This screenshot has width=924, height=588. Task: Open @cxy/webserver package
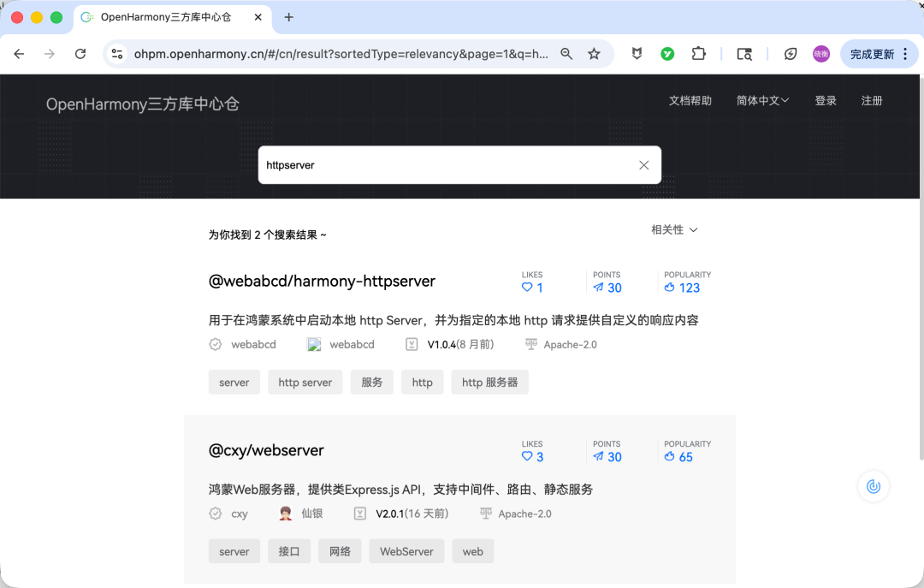tap(266, 450)
